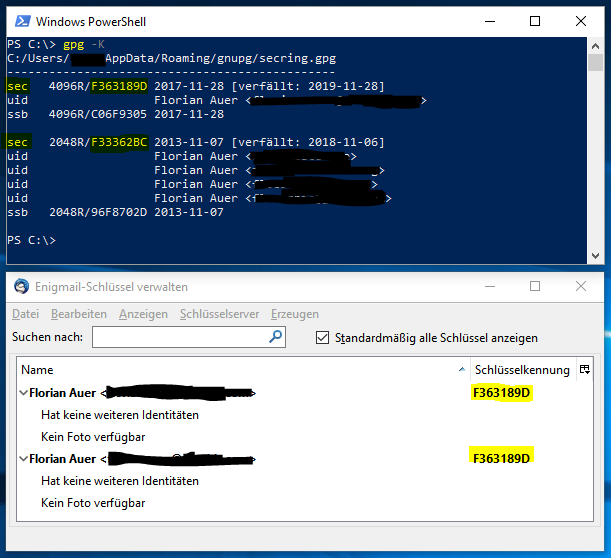The height and width of the screenshot is (558, 611).
Task: Collapse the second Florian Auer key entry
Action: coord(23,459)
